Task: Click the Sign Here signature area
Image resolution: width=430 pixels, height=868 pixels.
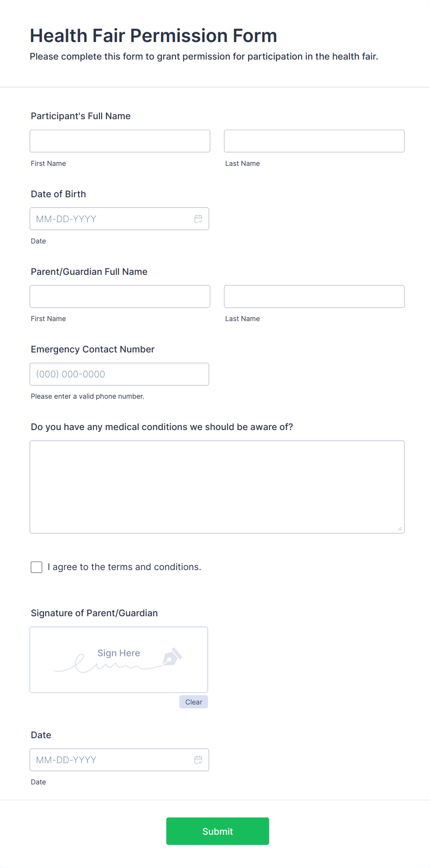Action: (x=118, y=660)
